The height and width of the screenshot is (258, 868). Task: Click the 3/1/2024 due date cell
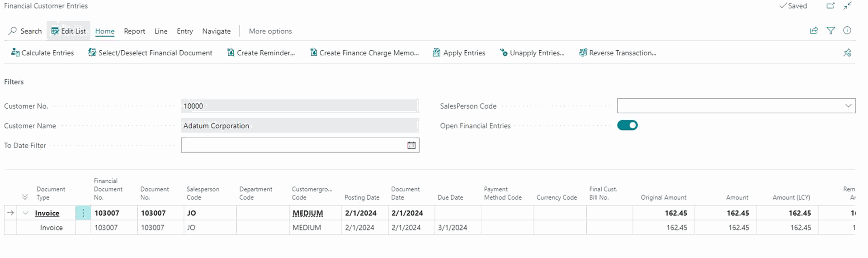458,228
